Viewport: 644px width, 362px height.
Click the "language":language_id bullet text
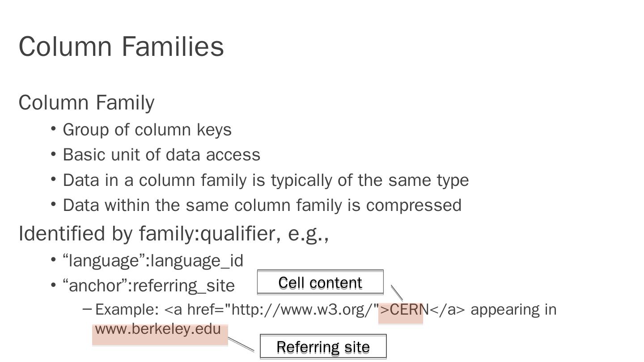click(x=153, y=261)
